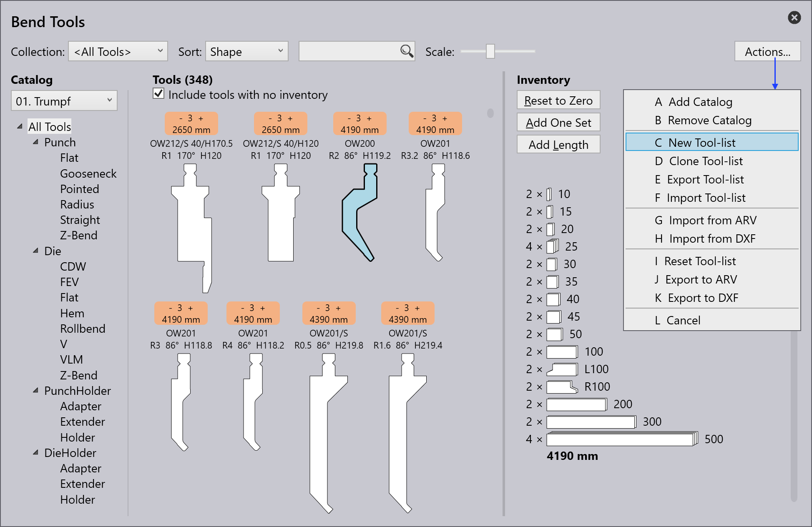
Task: Select Adapter under PunchHolder
Action: click(80, 406)
